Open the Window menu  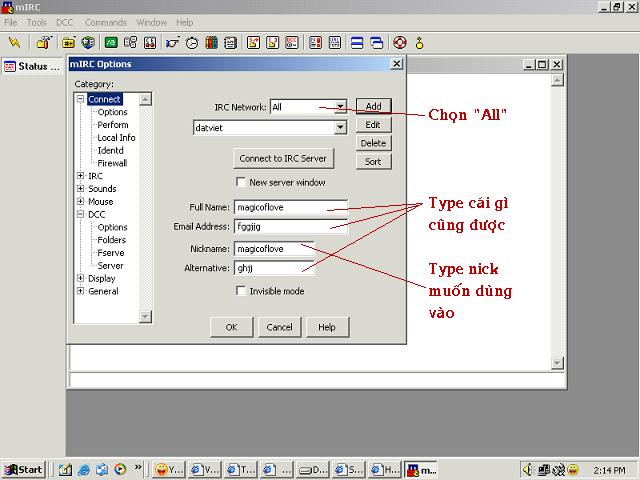pos(151,22)
